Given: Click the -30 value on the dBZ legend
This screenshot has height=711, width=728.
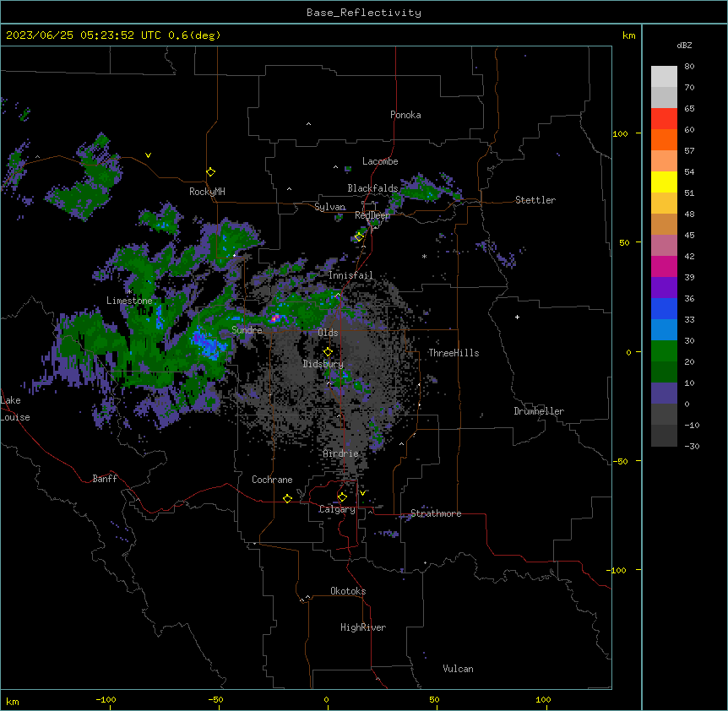Looking at the screenshot, I should point(692,446).
